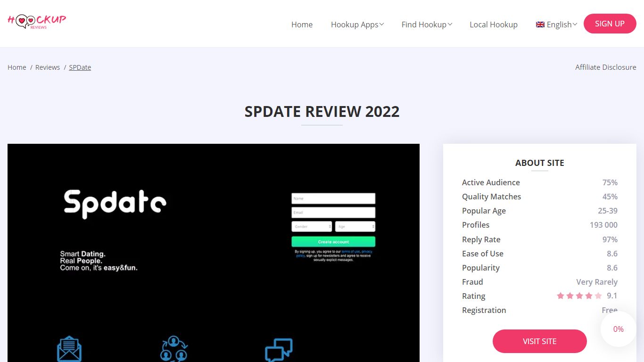Click the terms of use link
Screen dimensions: 644x362
tap(351, 252)
